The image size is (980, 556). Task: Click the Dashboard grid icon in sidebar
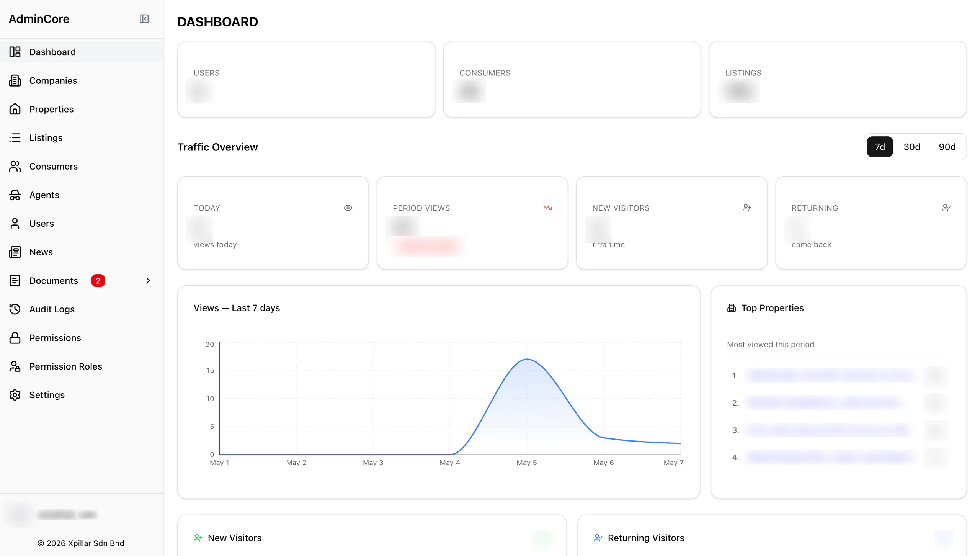(x=15, y=52)
